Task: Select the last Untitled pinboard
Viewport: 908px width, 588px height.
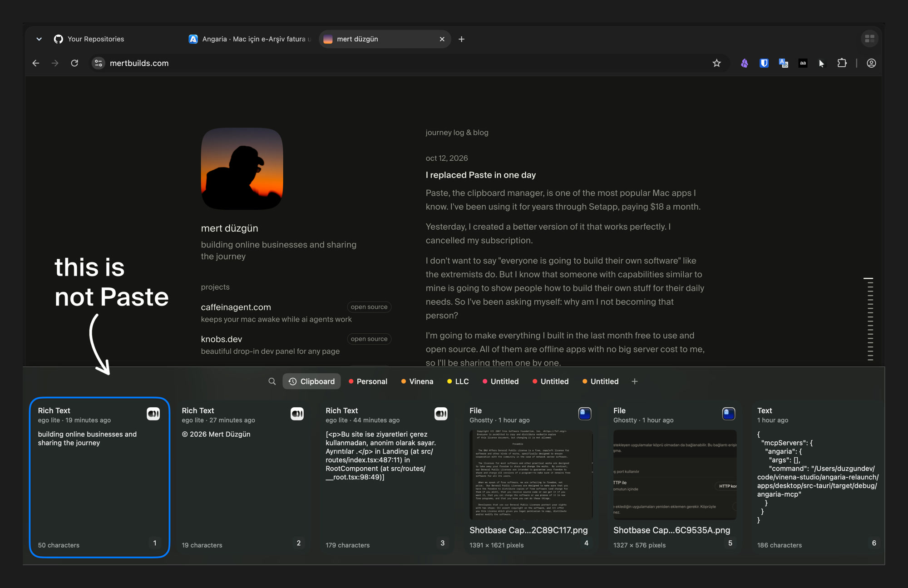Action: (600, 381)
